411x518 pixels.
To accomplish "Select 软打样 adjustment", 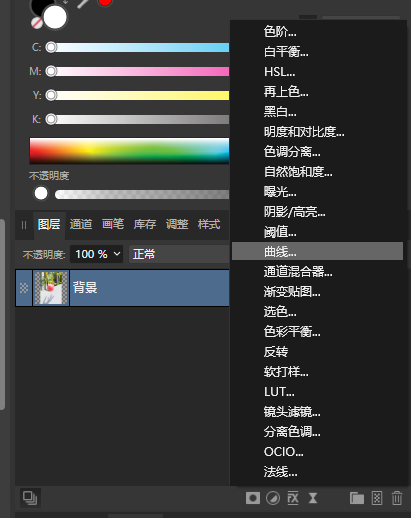I will click(318, 372).
